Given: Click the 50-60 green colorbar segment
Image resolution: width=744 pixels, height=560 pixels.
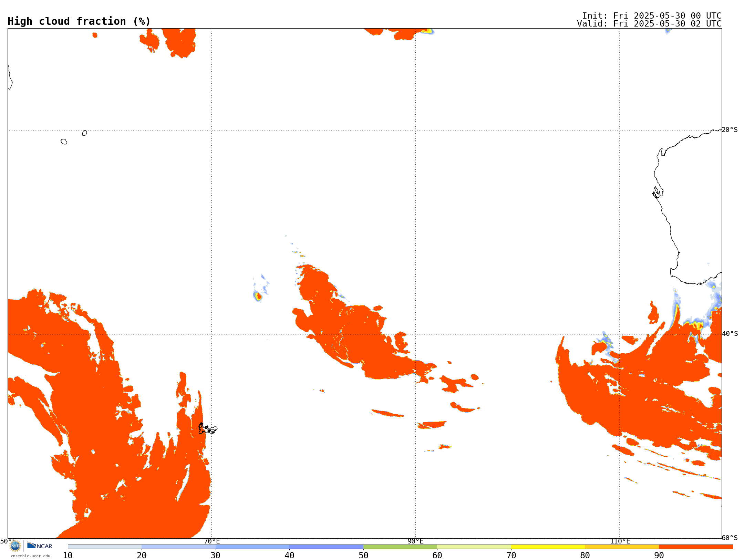Looking at the screenshot, I should pos(400,547).
